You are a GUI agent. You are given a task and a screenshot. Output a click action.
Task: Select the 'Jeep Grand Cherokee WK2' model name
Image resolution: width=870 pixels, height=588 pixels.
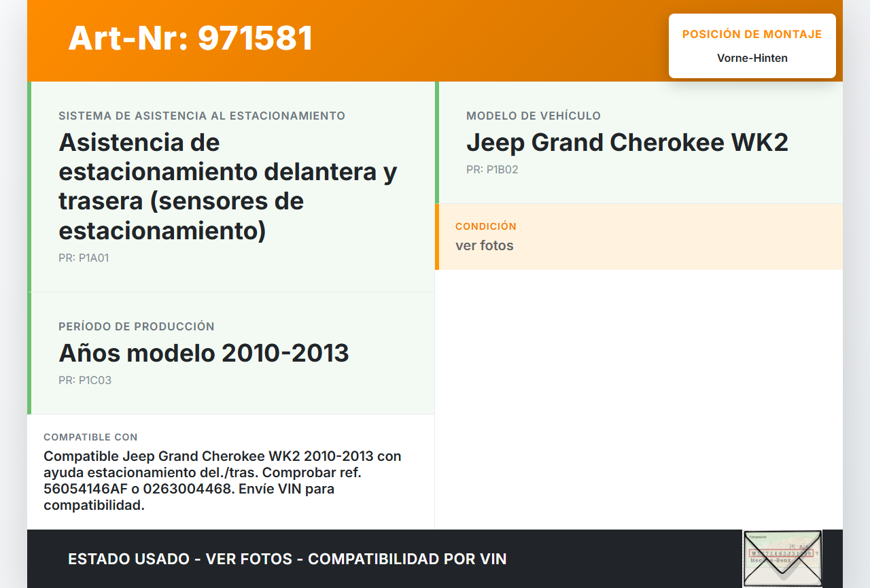(x=627, y=143)
